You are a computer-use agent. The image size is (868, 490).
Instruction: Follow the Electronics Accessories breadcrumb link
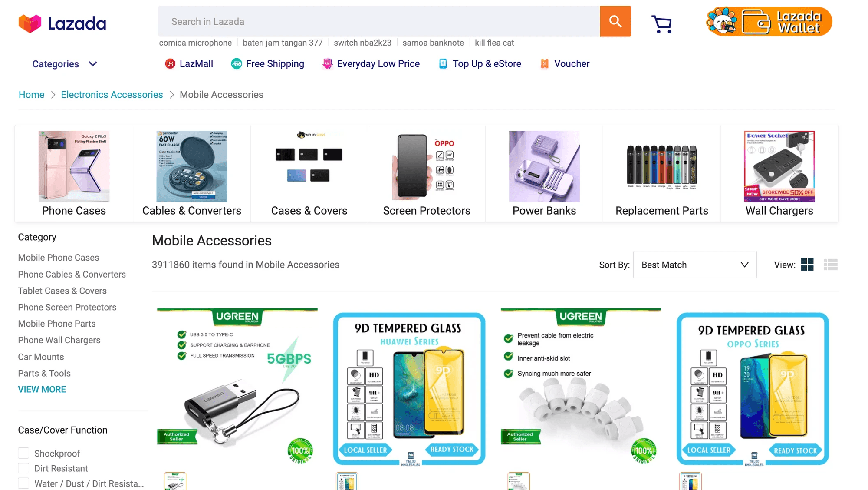(x=112, y=95)
